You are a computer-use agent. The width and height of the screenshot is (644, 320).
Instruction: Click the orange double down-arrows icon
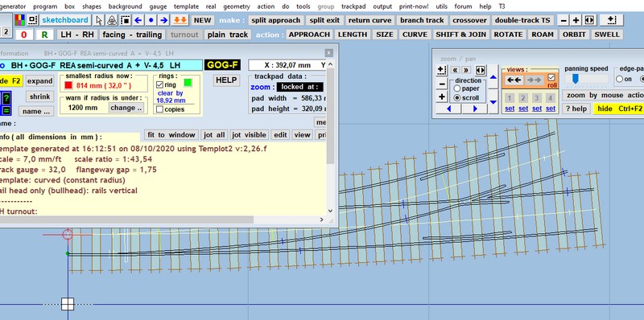point(180,20)
